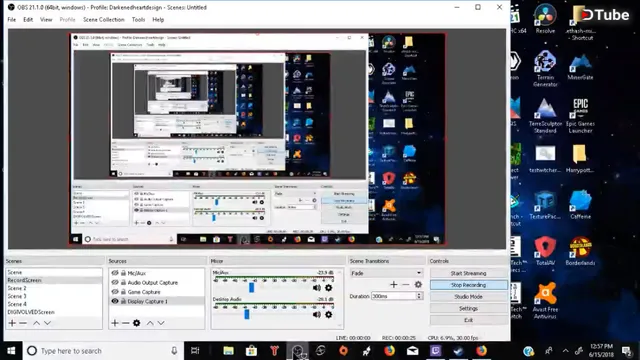Increase the Duration value with stepper
640x360 pixels.
[x=419, y=294]
